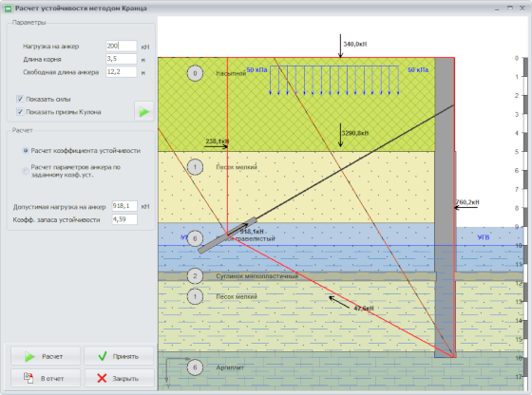Click the gray anchor root in the diagram
532x395 pixels.
coord(227,235)
